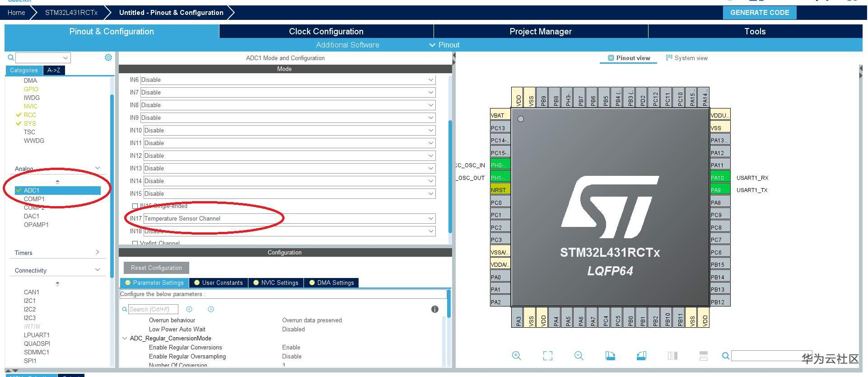Rotate the chip view clockwise
Screen dimensions: 868x377
610,356
